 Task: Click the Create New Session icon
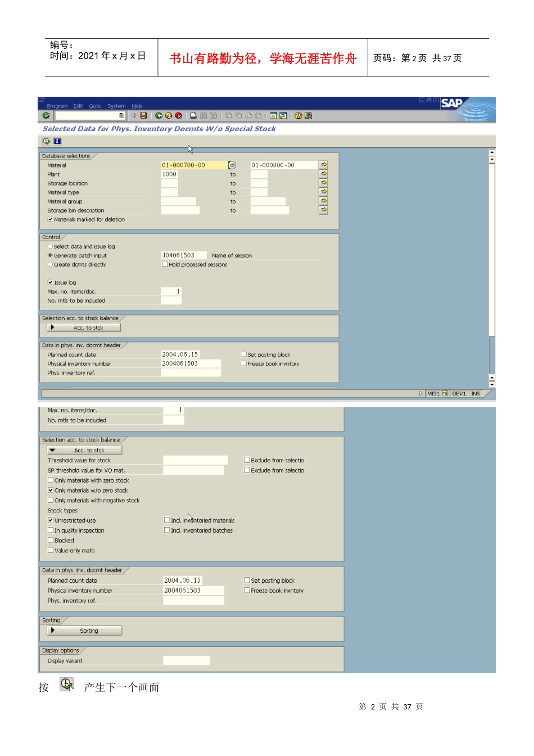point(273,115)
